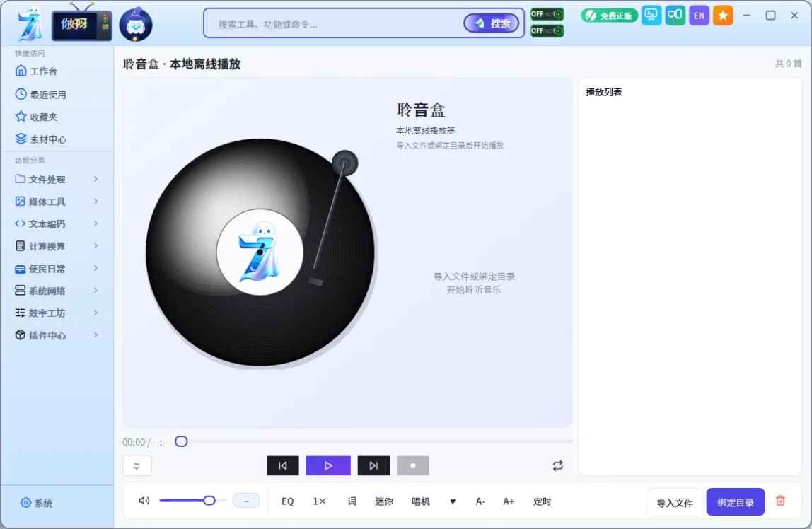812x529 pixels.
Task: Toggle 唱机 turntable view
Action: point(420,501)
